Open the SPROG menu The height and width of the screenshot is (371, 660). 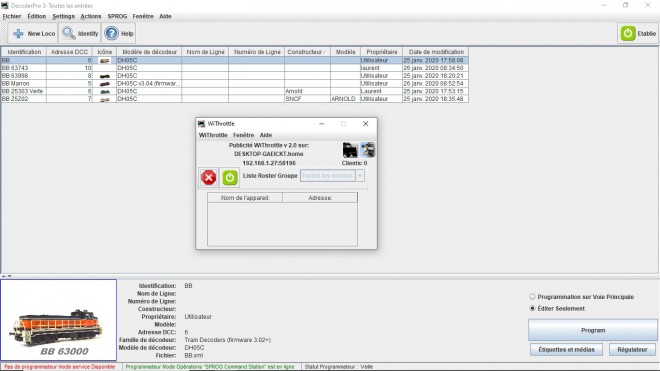[117, 16]
